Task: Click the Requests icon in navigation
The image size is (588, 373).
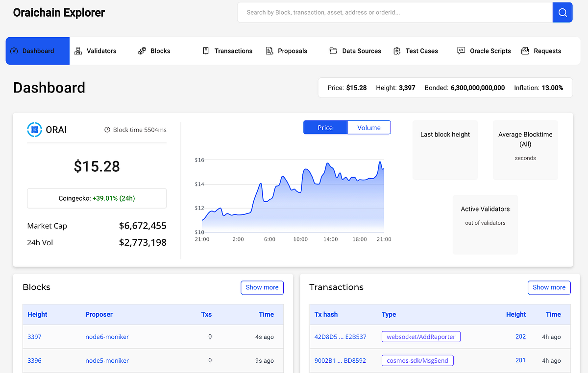Action: (525, 50)
